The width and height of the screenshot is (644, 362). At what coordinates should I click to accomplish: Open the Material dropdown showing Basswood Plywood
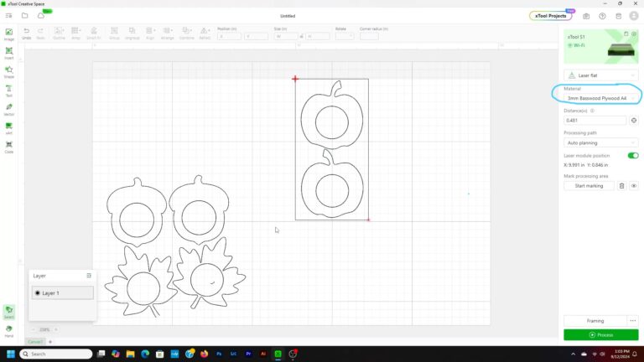point(600,98)
